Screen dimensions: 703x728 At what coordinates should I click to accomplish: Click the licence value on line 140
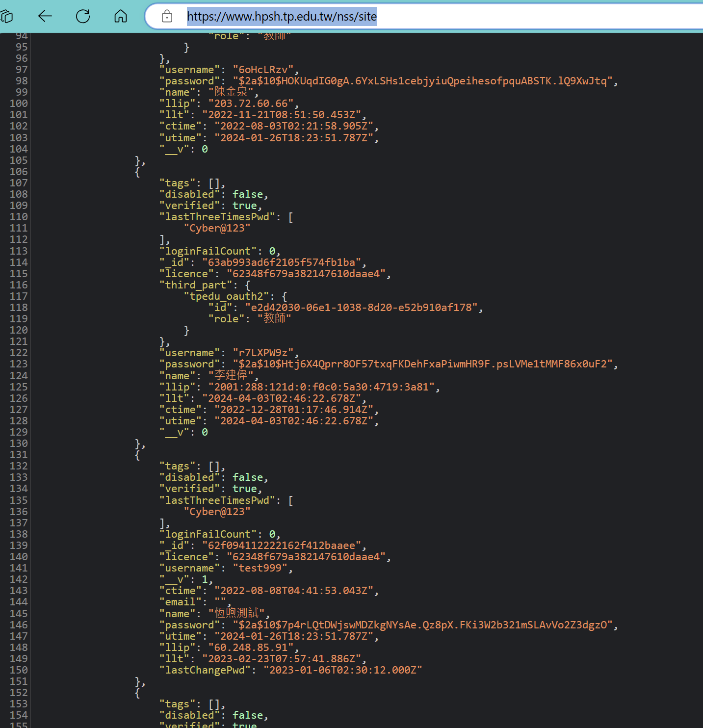pyautogui.click(x=306, y=557)
